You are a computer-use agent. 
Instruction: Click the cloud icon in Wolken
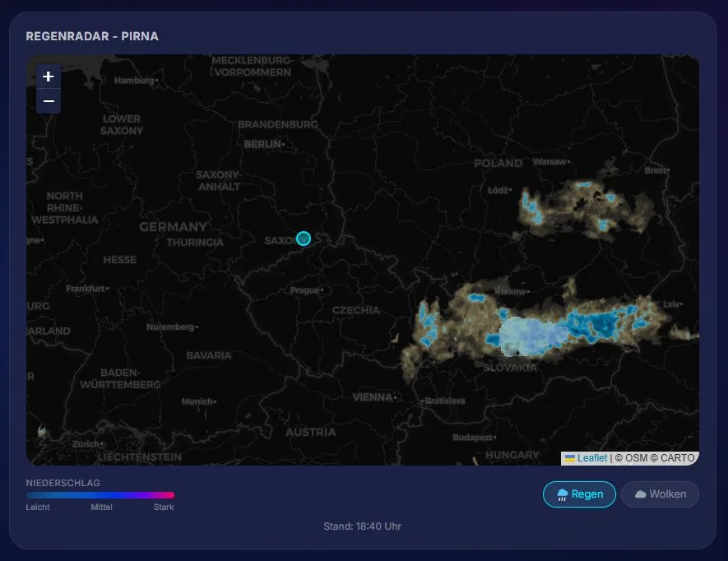[x=641, y=494]
